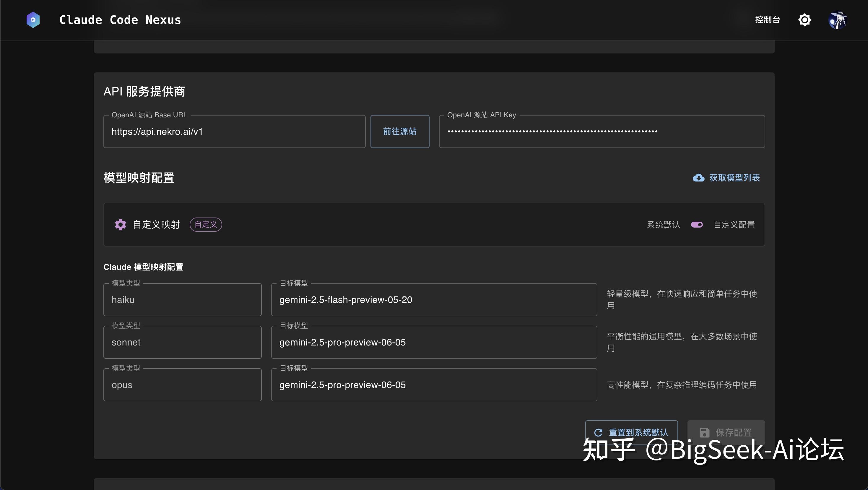This screenshot has height=490, width=868.
Task: Click the 自定义配置 label
Action: point(734,225)
